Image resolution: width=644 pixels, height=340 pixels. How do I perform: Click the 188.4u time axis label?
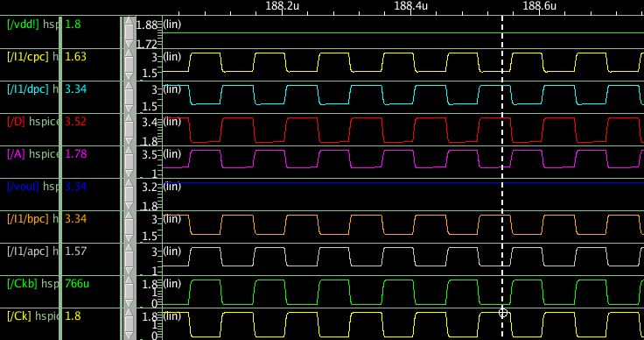coord(411,5)
